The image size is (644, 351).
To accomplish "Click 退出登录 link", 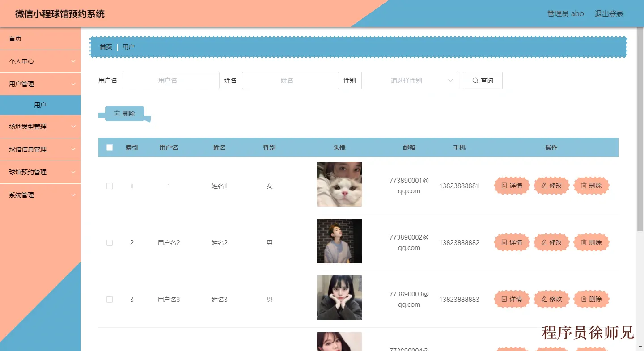I will [609, 13].
